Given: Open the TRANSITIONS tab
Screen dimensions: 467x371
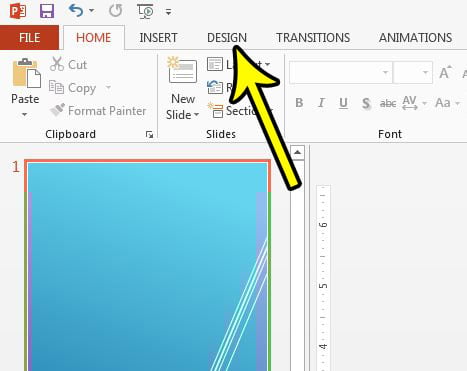Looking at the screenshot, I should tap(313, 38).
